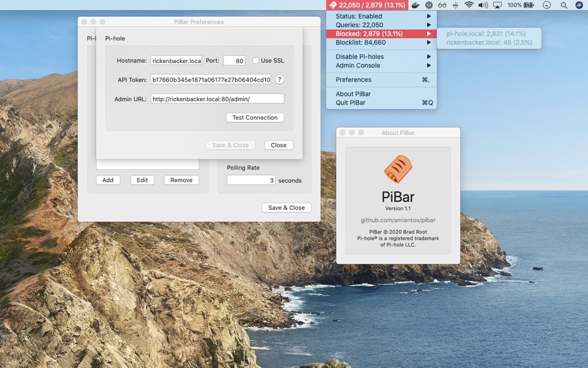Select rickenbacker.local: 48 submenu entry
Image resolution: width=588 pixels, height=368 pixels.
pyautogui.click(x=489, y=42)
